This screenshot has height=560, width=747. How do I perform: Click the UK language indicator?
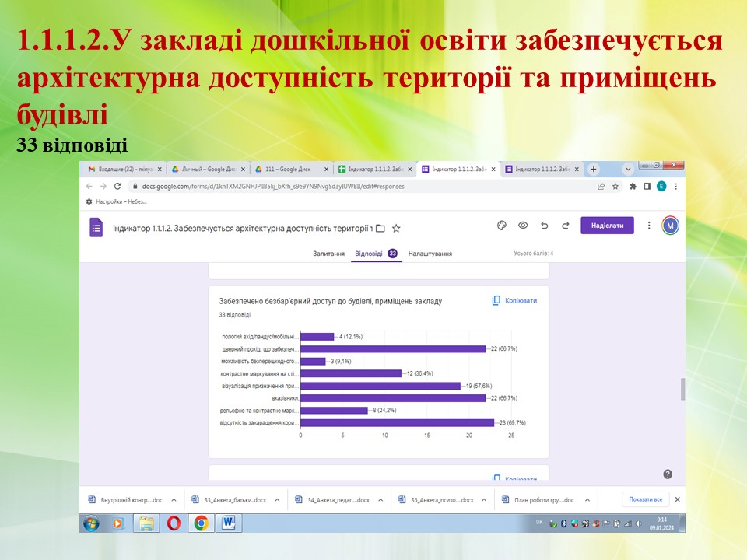(539, 523)
